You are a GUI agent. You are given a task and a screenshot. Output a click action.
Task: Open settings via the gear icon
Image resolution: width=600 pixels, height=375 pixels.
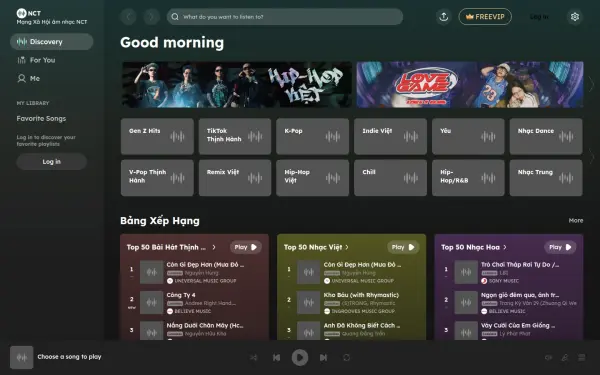click(x=575, y=17)
